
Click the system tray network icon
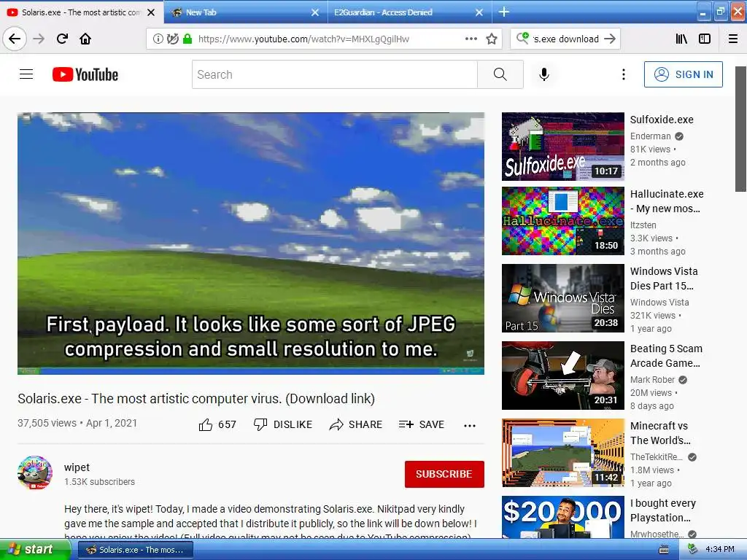[x=693, y=549]
